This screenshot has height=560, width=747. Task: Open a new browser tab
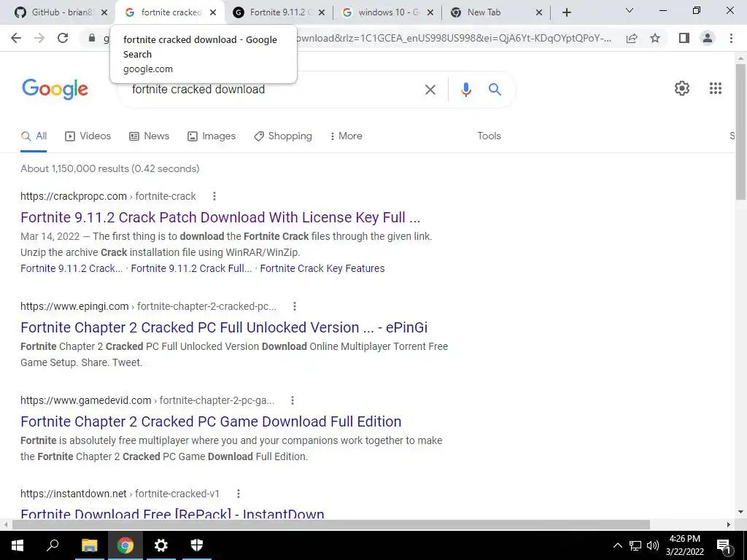tap(566, 13)
